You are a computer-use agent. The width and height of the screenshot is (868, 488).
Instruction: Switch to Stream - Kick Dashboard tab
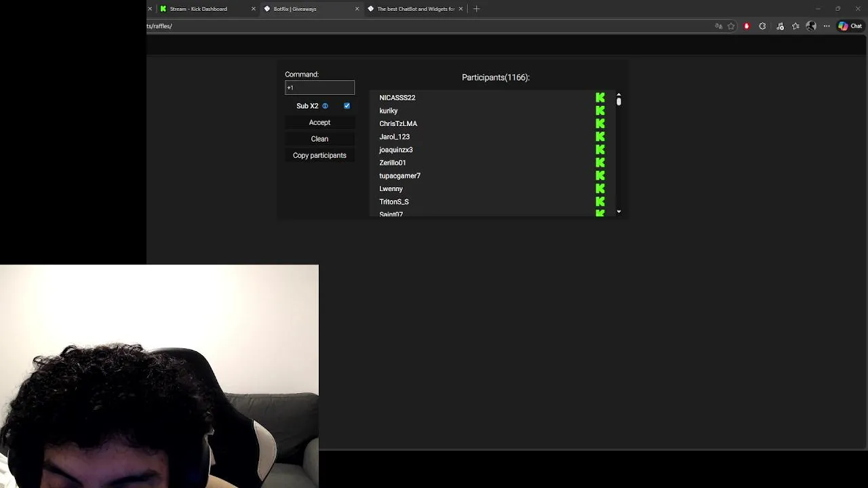[207, 9]
